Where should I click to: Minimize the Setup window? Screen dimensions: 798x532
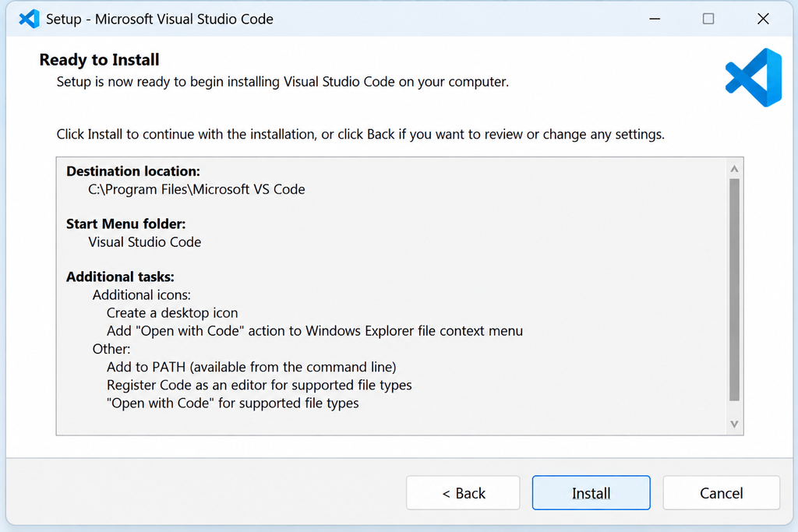tap(655, 19)
